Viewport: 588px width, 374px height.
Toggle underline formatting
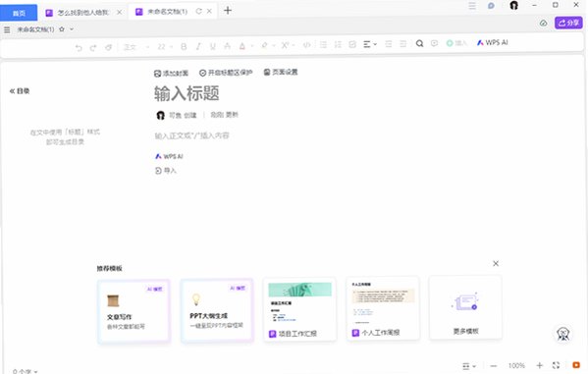point(213,46)
